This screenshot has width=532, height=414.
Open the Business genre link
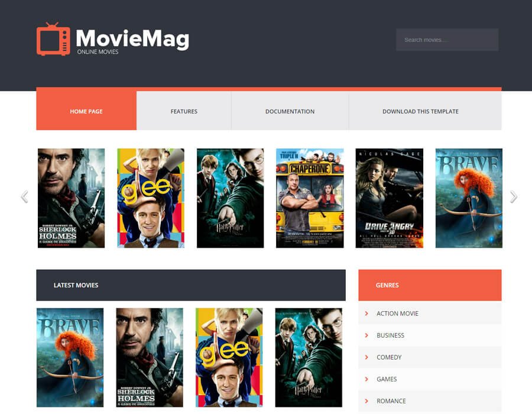coord(430,335)
